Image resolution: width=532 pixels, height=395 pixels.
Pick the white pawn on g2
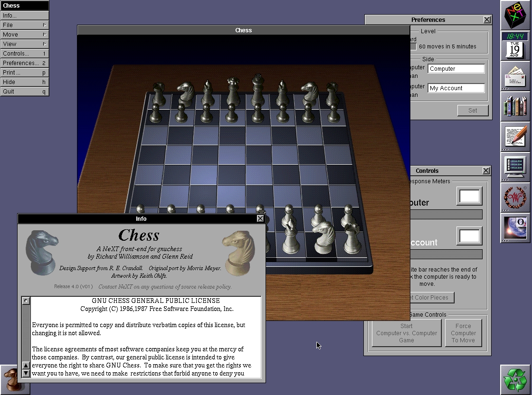318,214
